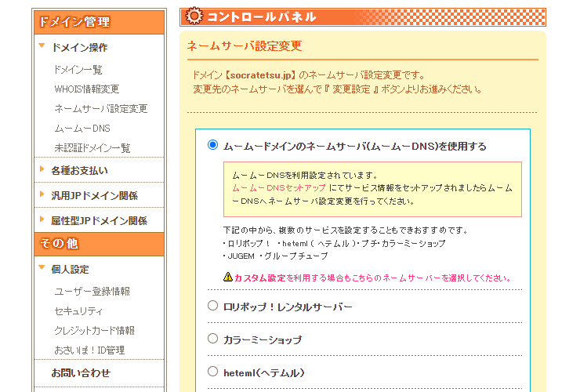Click the ムームーDNSセットアップ red link
Screen dimensions: 580x392
point(279,188)
